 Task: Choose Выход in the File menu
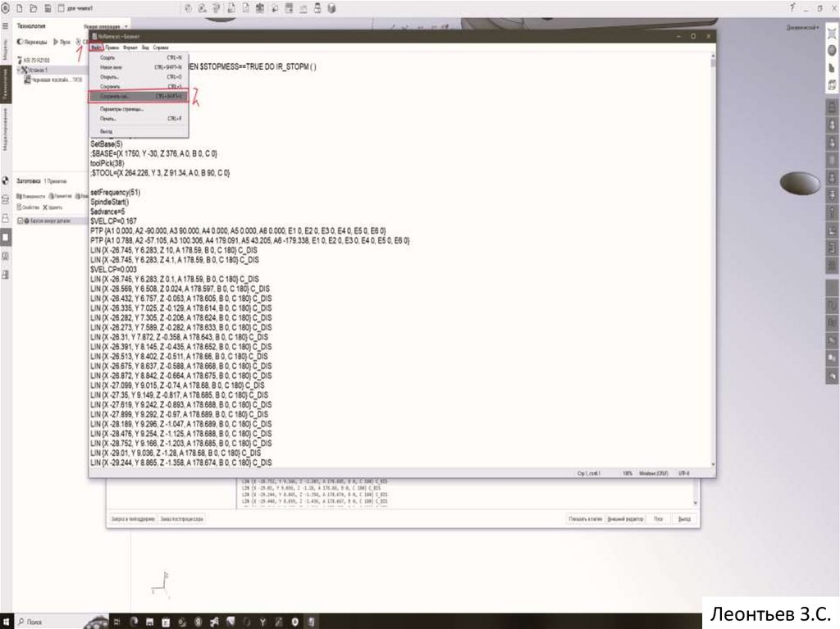[138, 132]
